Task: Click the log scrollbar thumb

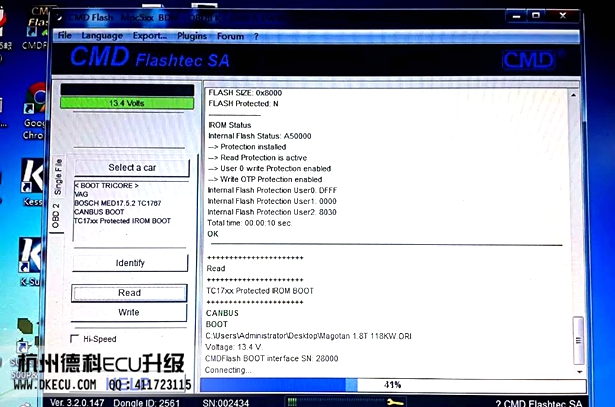Action: click(x=578, y=340)
